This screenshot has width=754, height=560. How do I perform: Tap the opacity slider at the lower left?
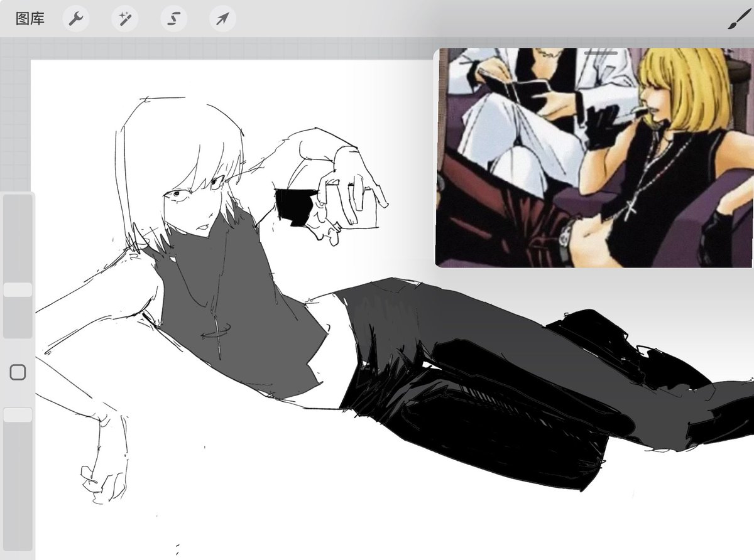[16, 414]
